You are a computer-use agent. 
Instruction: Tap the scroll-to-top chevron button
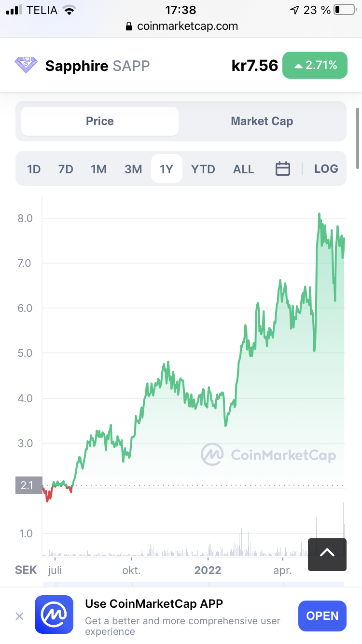(327, 553)
